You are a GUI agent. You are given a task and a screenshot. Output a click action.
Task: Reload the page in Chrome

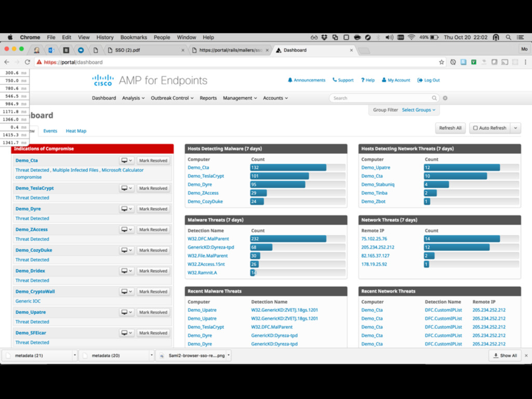[28, 62]
